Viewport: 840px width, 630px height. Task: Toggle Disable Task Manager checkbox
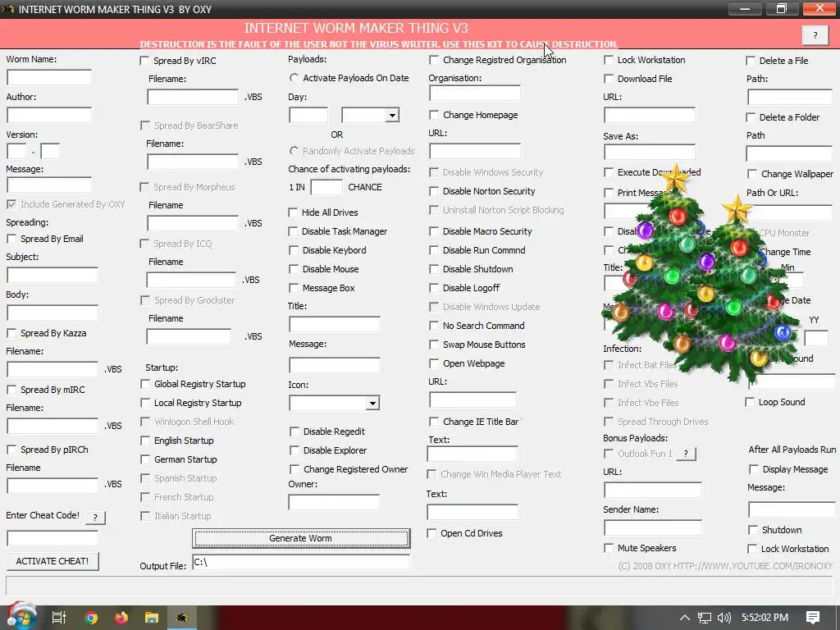coord(293,231)
